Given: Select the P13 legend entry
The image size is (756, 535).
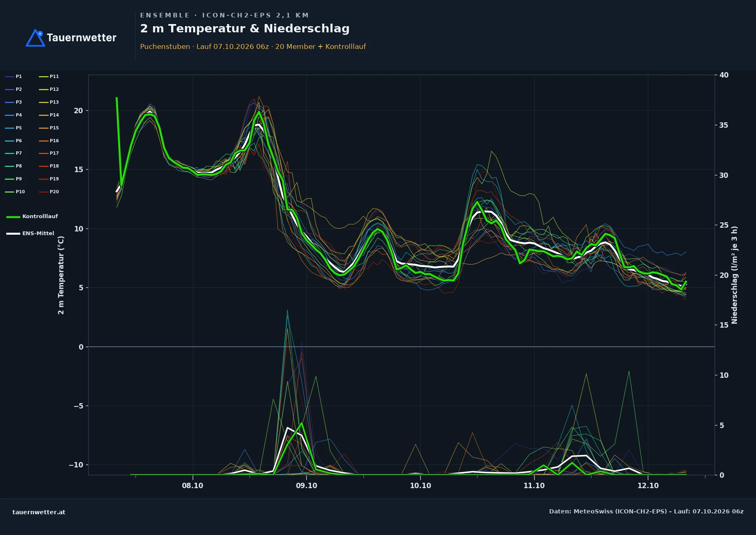Looking at the screenshot, I should pos(49,102).
